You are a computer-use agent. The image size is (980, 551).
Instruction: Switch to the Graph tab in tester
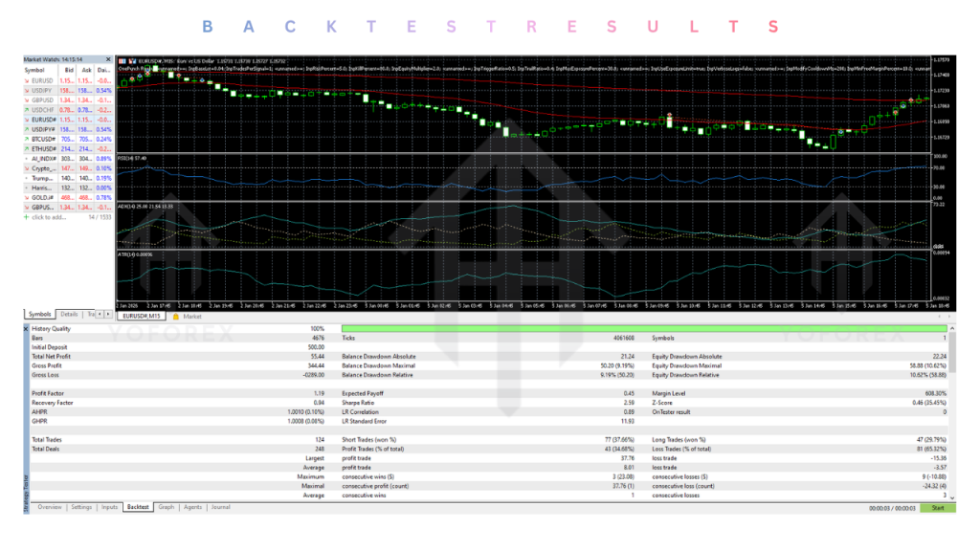tap(167, 507)
